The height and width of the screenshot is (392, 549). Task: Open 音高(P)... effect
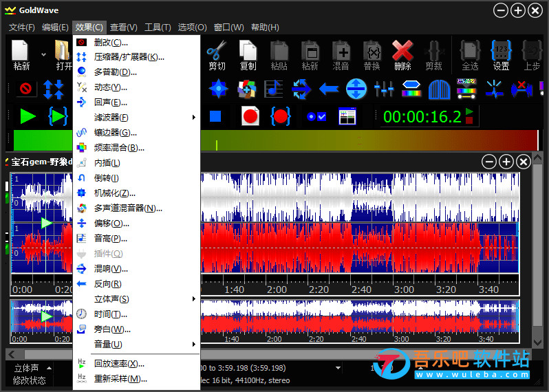point(136,239)
